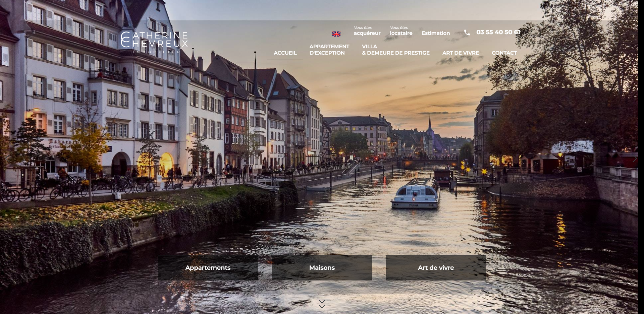Select VILLA & DEMEURE DE PRESTIGE
Viewport: 644px width, 314px height.
[x=396, y=50]
